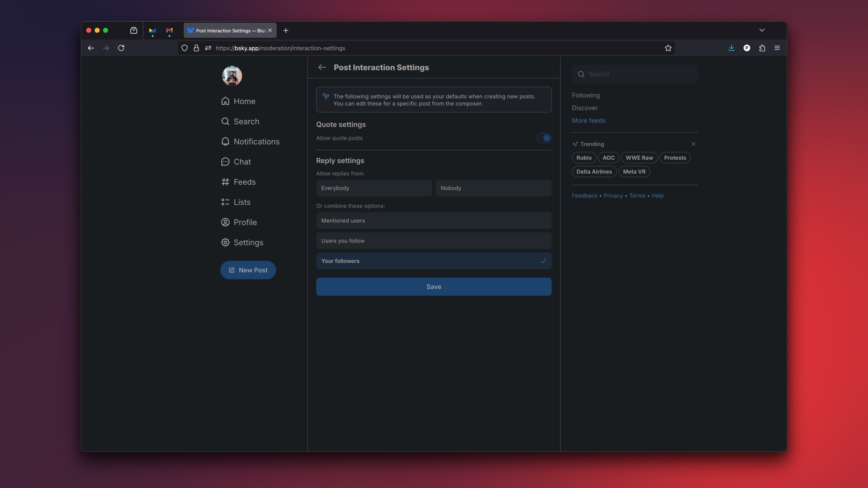This screenshot has height=488, width=868.
Task: Open Settings gear in sidebar
Action: pos(242,242)
